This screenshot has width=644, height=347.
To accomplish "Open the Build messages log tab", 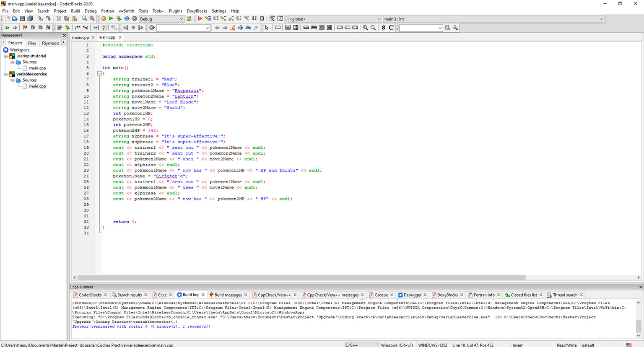I will [x=228, y=295].
